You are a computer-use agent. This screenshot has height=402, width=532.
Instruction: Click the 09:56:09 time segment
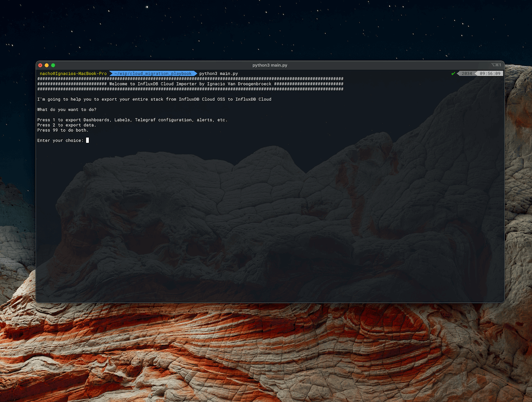click(x=489, y=73)
